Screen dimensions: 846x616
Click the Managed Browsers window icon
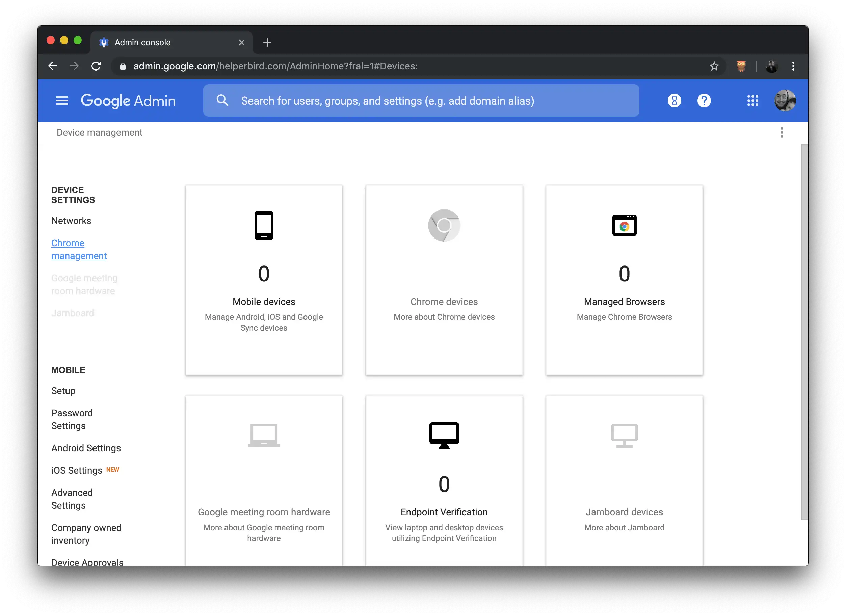pos(624,225)
